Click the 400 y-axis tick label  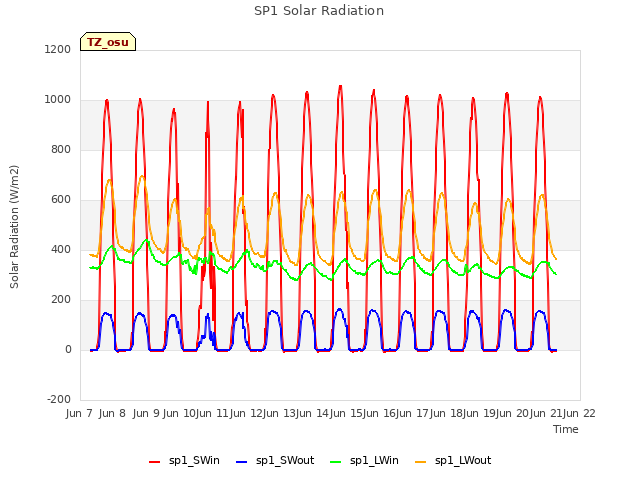[x=61, y=249]
